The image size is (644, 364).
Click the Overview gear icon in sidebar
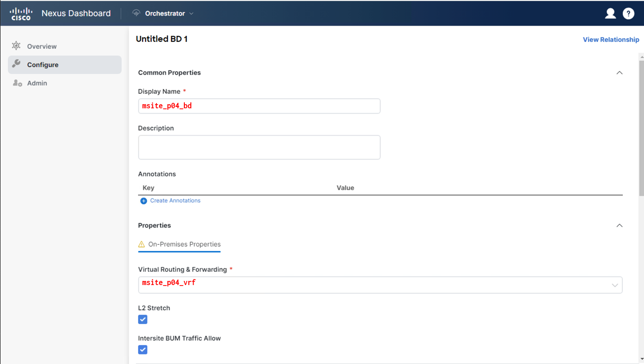[x=17, y=46]
